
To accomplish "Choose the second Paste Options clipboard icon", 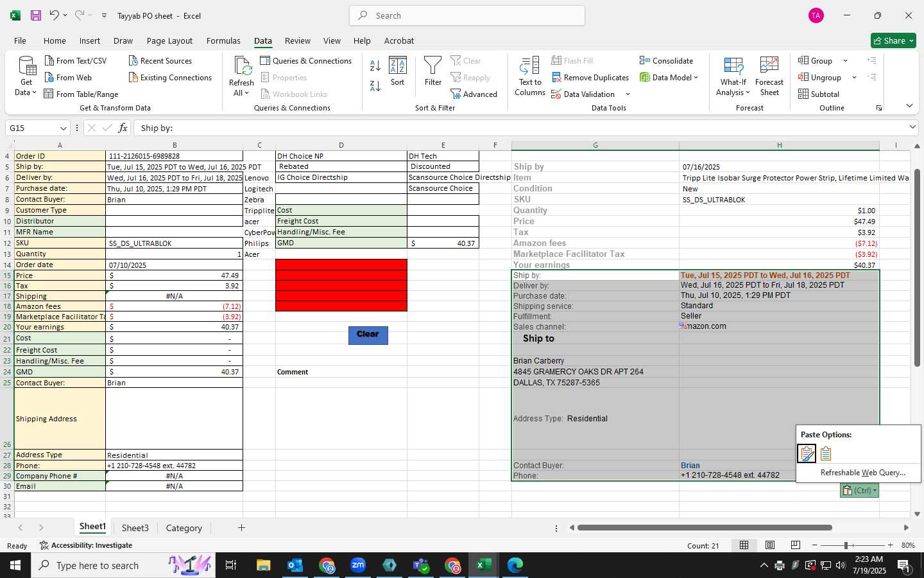I will (x=826, y=453).
